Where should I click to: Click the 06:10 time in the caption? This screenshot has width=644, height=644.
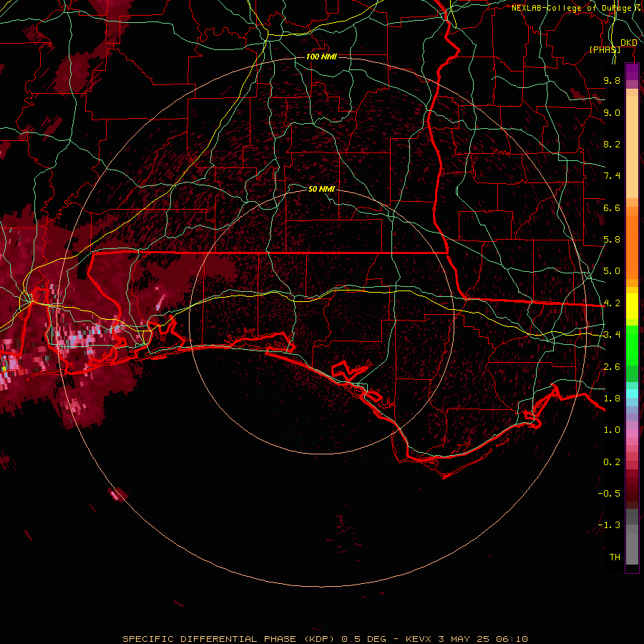click(512, 639)
